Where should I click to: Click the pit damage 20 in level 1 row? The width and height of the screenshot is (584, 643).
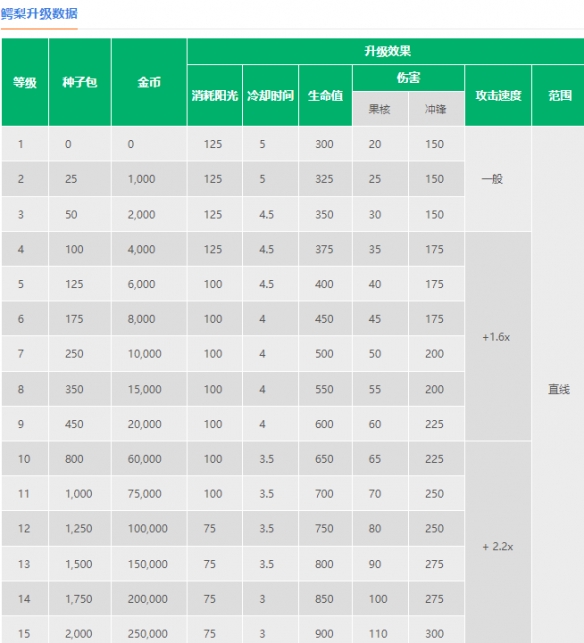point(380,144)
